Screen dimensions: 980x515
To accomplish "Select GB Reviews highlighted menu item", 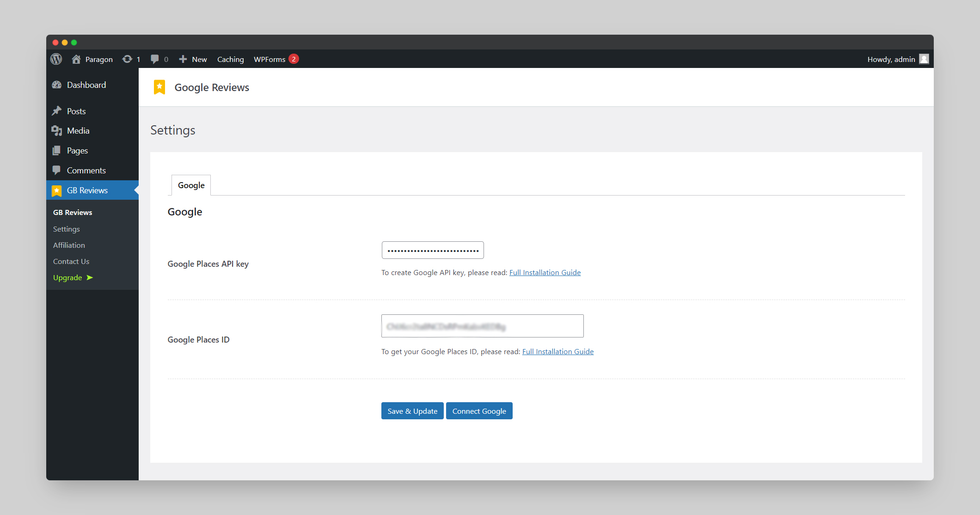I will [92, 190].
